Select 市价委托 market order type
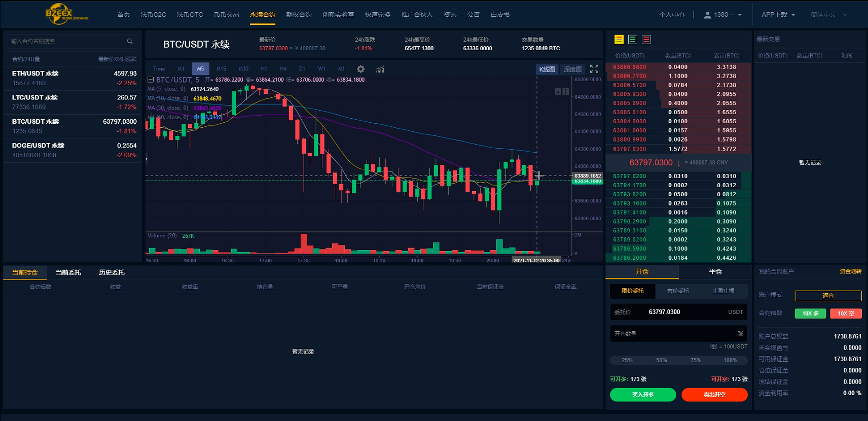This screenshot has width=868, height=421. [x=678, y=291]
